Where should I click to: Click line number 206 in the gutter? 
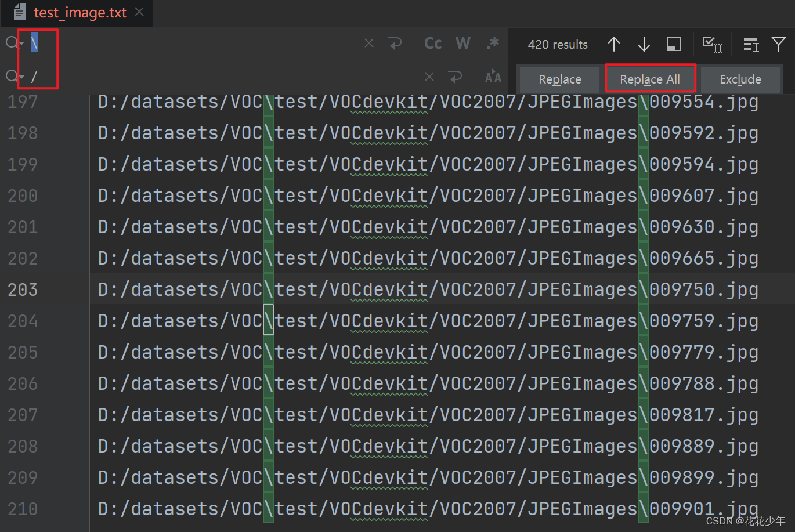23,384
